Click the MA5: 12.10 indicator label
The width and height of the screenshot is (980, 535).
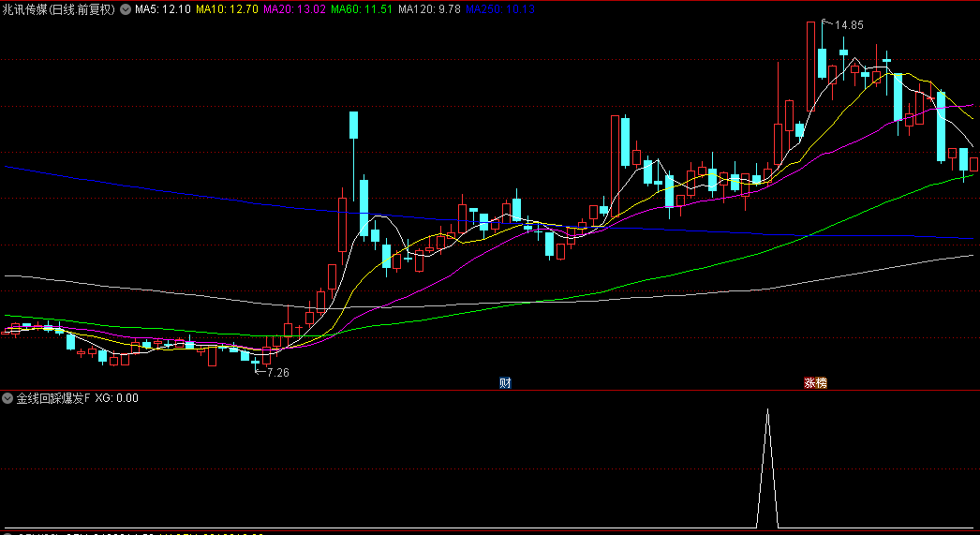click(163, 9)
